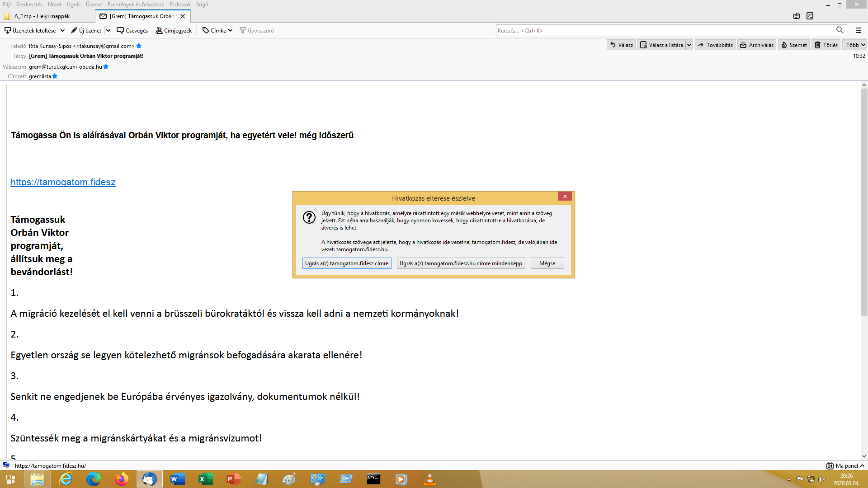Viewport: 868px width, 488px height.
Task: Open VLC media player from the taskbar
Action: [x=429, y=479]
